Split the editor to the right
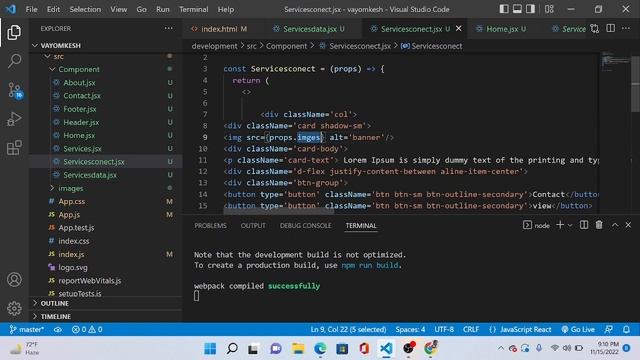 (x=611, y=28)
